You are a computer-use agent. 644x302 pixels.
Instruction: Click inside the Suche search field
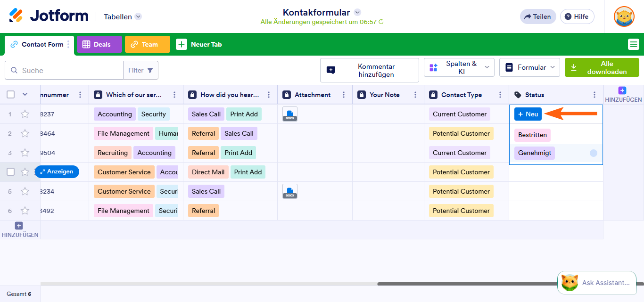(64, 70)
